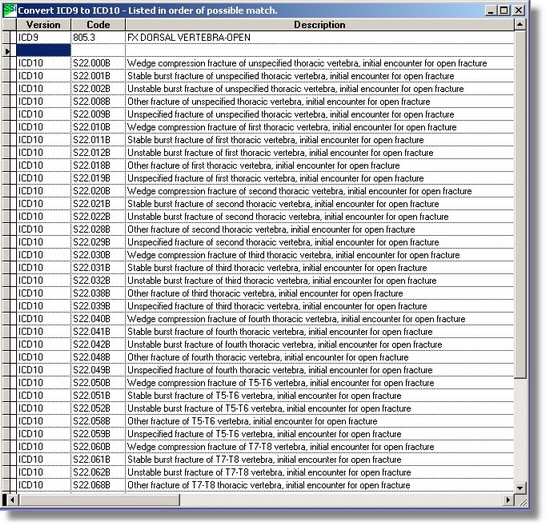
Task: Click the Code column header
Action: pos(98,25)
